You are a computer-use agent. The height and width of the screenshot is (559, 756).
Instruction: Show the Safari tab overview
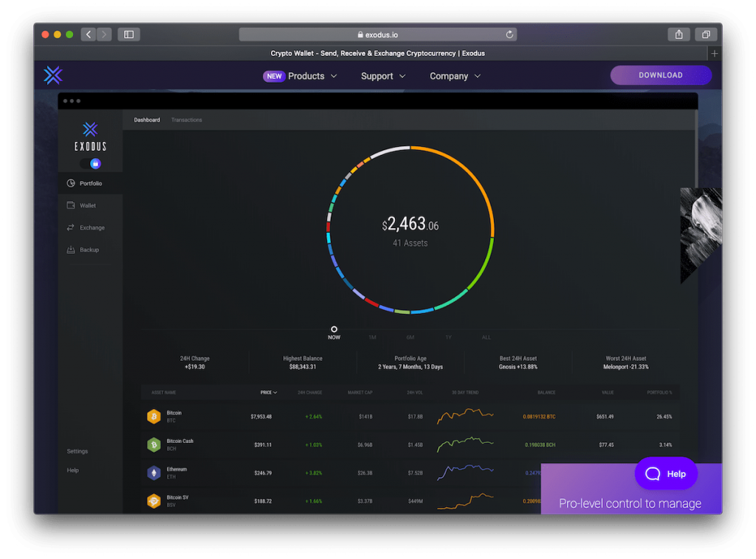point(706,34)
